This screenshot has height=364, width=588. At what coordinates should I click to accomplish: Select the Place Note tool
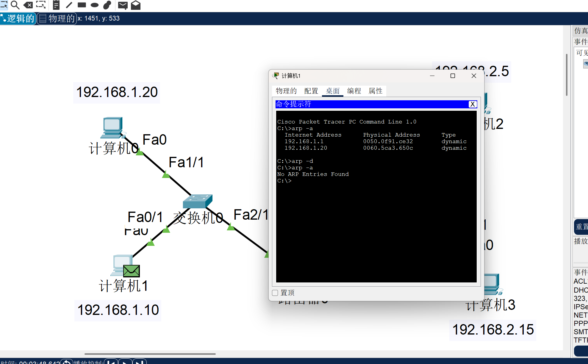tap(56, 5)
